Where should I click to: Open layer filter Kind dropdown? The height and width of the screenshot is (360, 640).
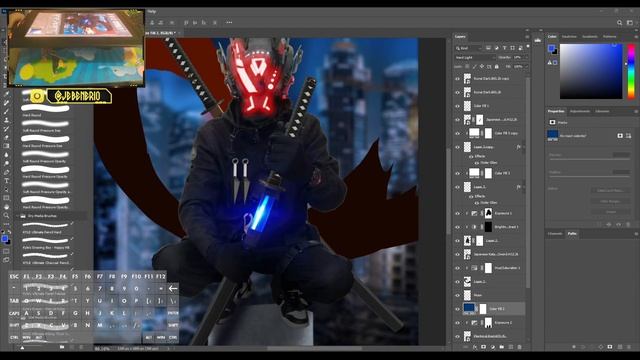click(x=469, y=48)
